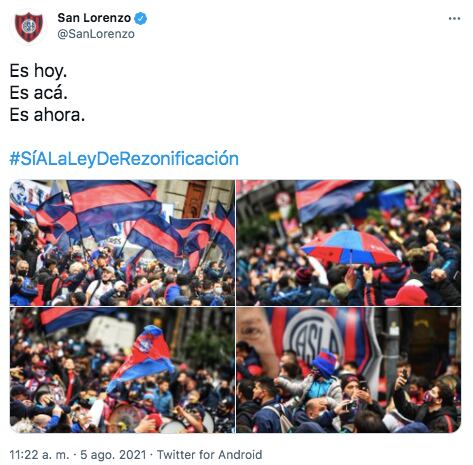
Task: Open the #SíALaLeyDeRezonificación hashtag
Action: tap(124, 158)
